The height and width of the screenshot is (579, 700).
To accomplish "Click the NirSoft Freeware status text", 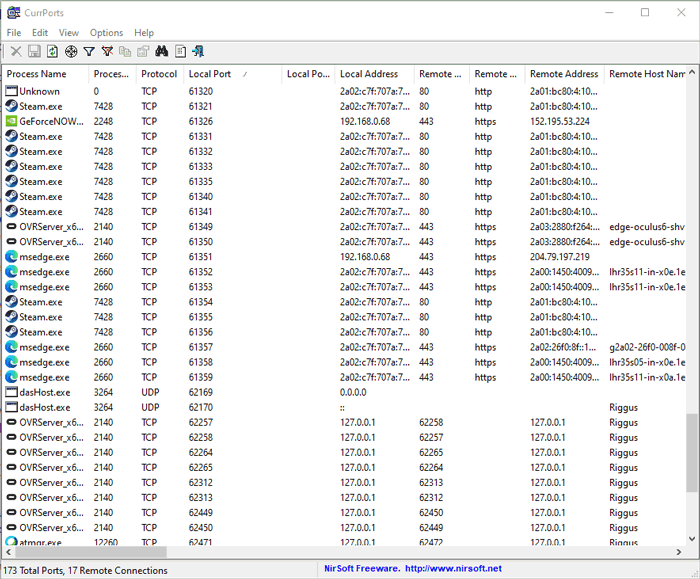I will (362, 568).
